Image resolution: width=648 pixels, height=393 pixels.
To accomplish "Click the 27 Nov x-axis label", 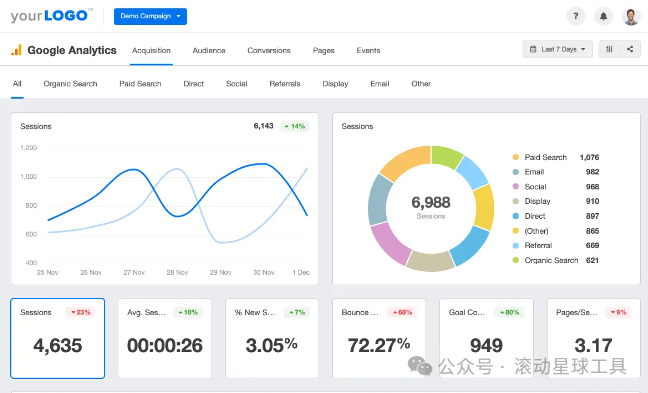I will (134, 273).
